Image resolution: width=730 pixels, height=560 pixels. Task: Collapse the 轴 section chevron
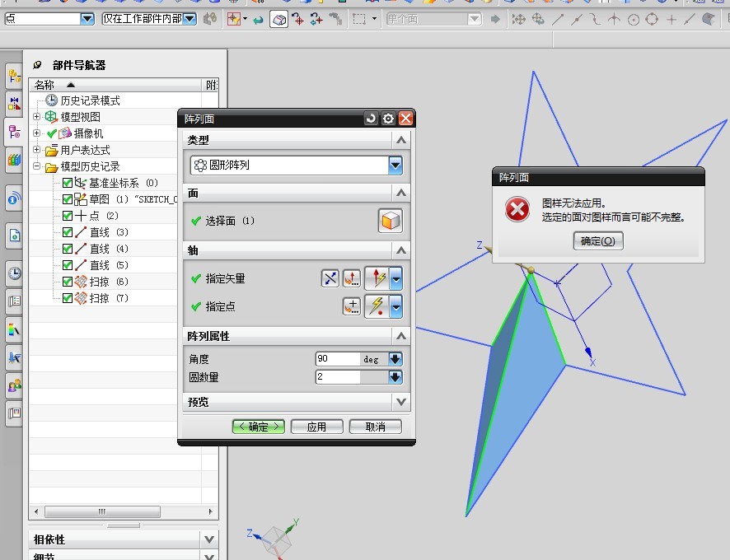[x=401, y=251]
